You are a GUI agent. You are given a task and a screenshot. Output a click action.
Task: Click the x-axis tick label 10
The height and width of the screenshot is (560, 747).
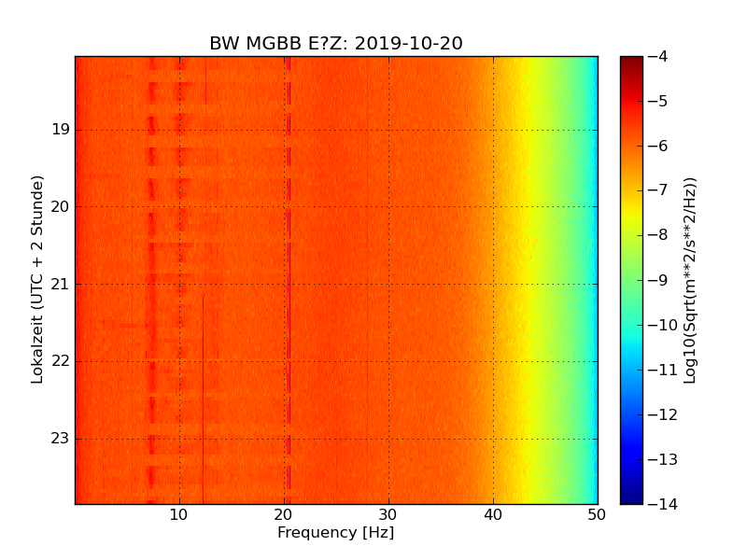click(178, 515)
